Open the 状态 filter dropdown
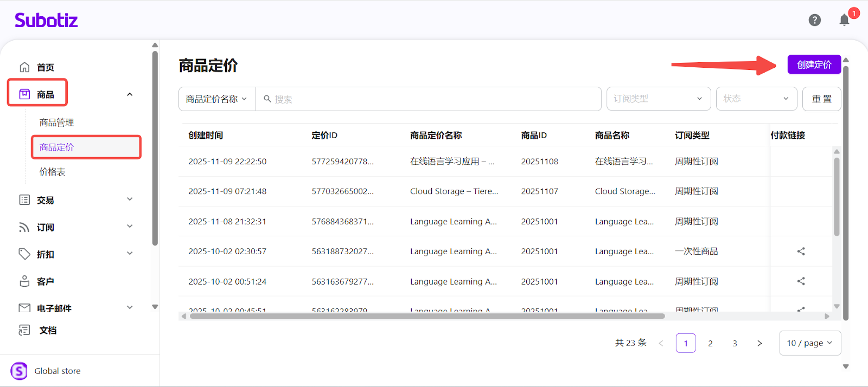Image resolution: width=868 pixels, height=387 pixels. coord(756,99)
